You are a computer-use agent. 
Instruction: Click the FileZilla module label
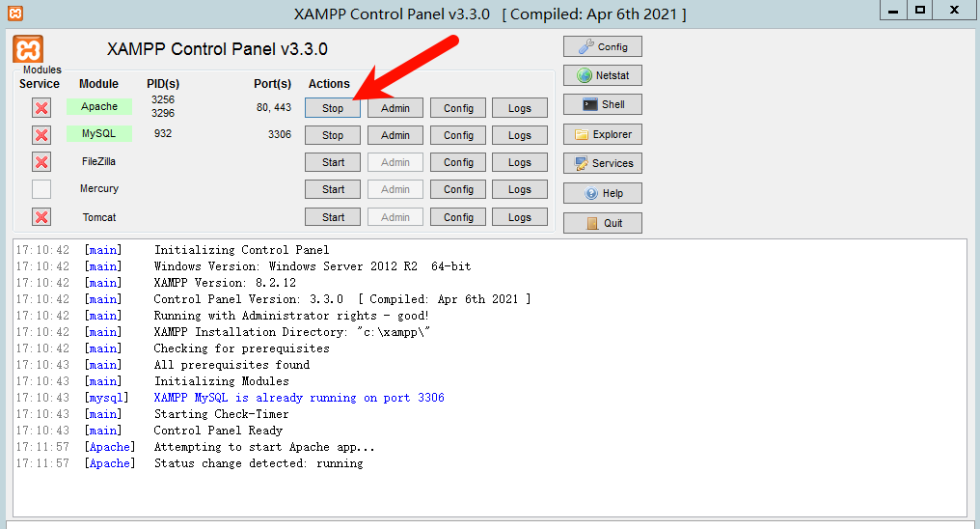click(98, 161)
